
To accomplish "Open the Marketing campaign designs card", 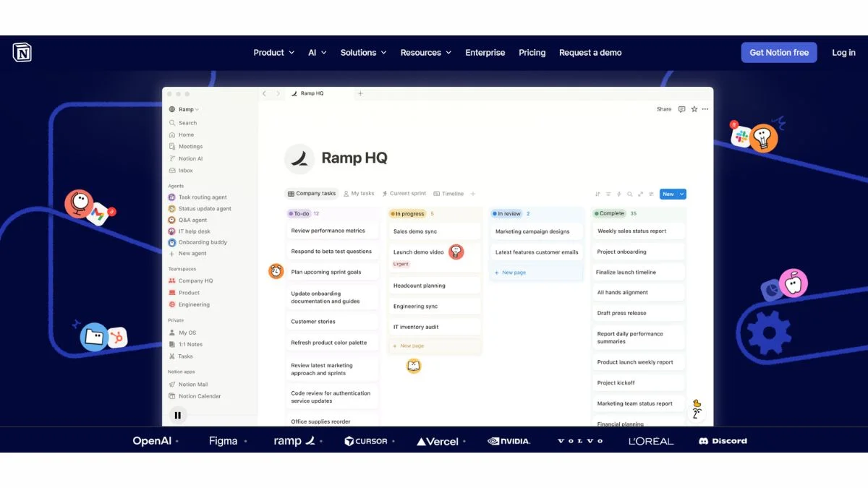I will [536, 231].
